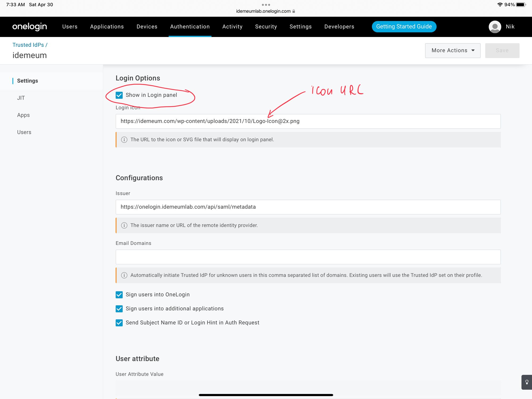This screenshot has width=532, height=399.
Task: Open the Developers menu
Action: (339, 27)
